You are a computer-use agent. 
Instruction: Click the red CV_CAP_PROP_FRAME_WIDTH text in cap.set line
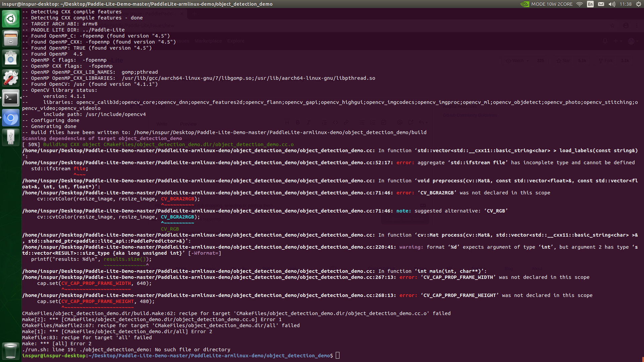(x=96, y=283)
